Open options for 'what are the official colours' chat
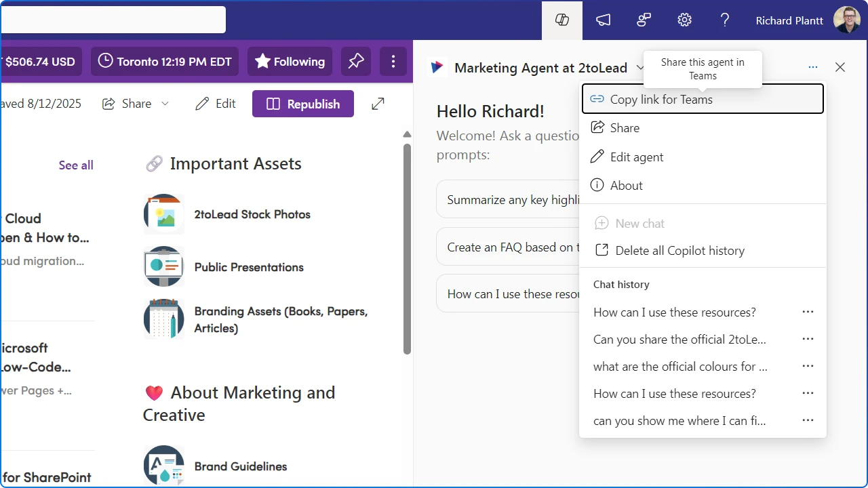The width and height of the screenshot is (868, 488). click(x=808, y=366)
